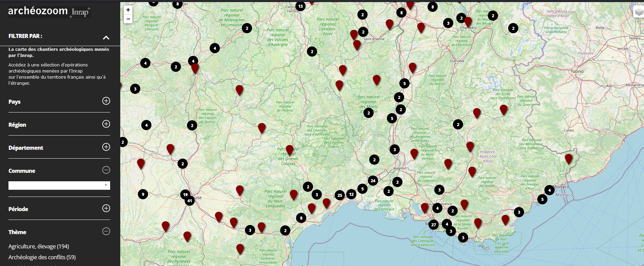
Task: Filter by Agriculture, élevage theme
Action: [39, 246]
